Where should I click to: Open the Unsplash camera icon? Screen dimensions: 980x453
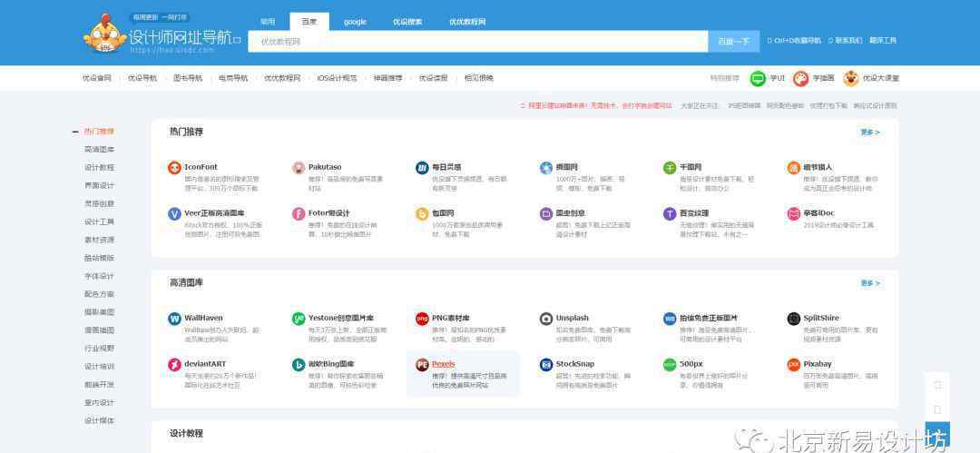tap(546, 320)
